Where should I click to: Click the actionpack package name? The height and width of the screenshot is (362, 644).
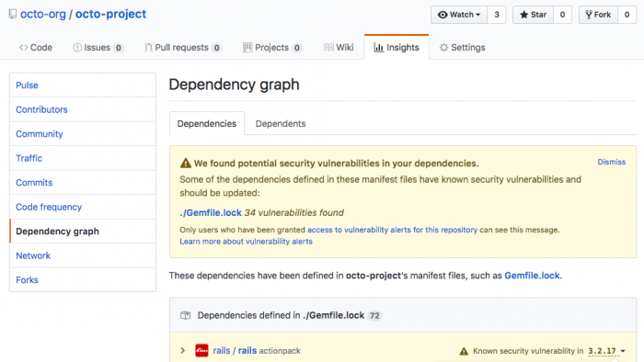280,351
